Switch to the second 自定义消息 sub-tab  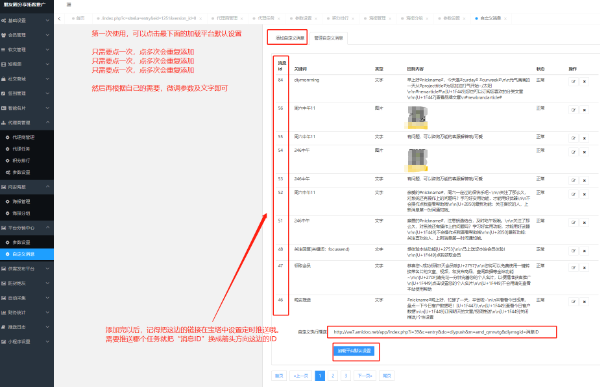(329, 38)
